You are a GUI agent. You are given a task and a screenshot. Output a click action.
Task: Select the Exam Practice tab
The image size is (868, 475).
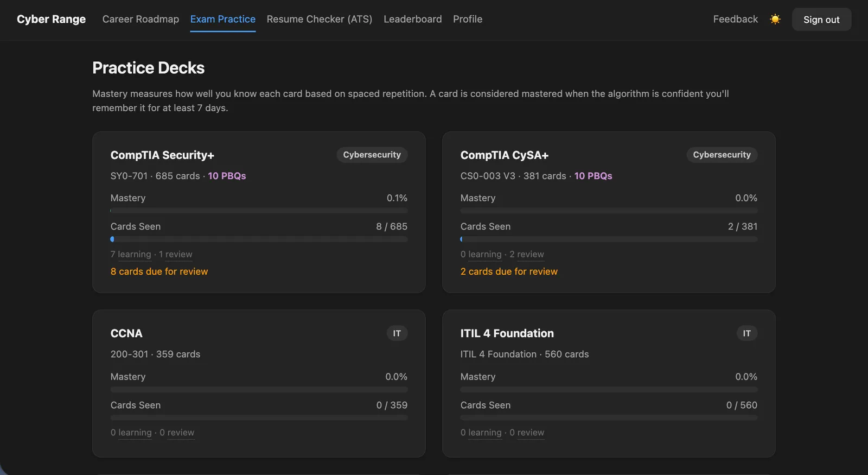(222, 19)
